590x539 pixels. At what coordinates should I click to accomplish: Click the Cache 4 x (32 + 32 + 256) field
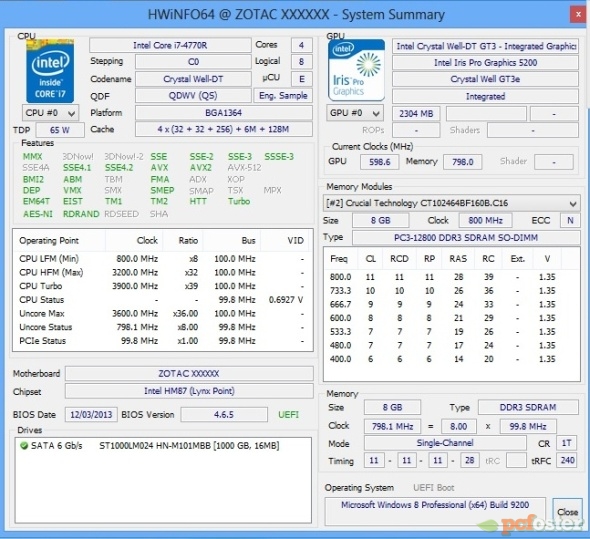pyautogui.click(x=224, y=129)
